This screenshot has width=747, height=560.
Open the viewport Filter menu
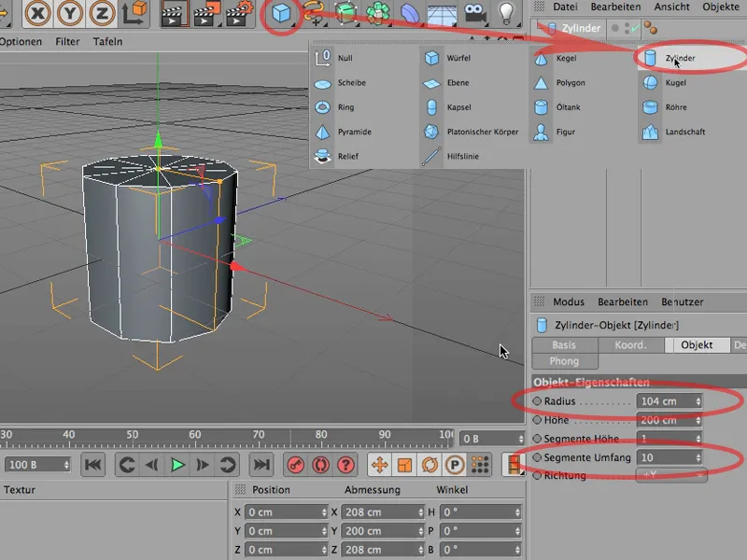pos(67,42)
